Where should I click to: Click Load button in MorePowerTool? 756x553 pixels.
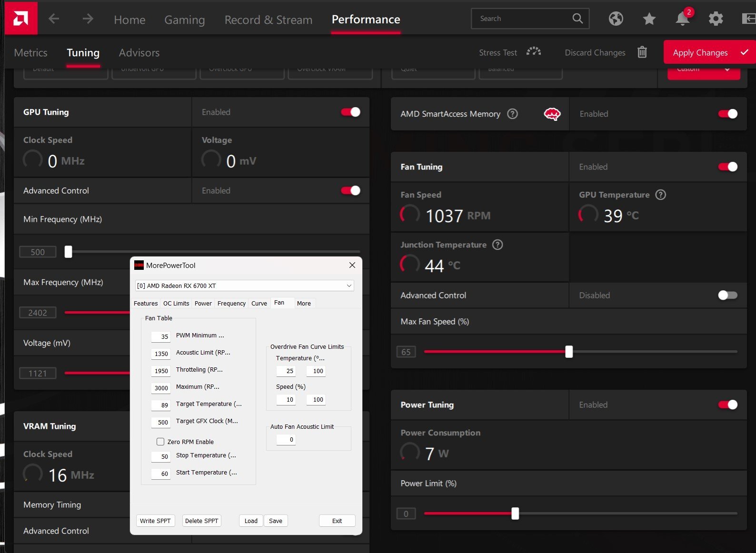[x=251, y=521]
